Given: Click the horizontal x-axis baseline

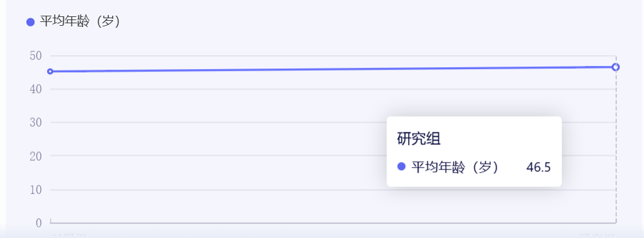Looking at the screenshot, I should 333,223.
